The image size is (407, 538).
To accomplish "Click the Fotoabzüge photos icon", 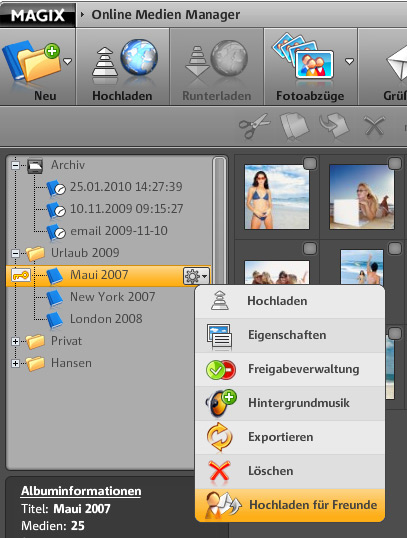I will pyautogui.click(x=303, y=56).
